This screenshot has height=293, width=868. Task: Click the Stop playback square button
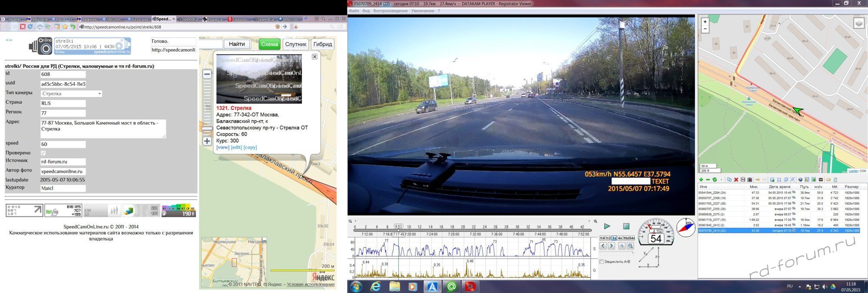[626, 226]
